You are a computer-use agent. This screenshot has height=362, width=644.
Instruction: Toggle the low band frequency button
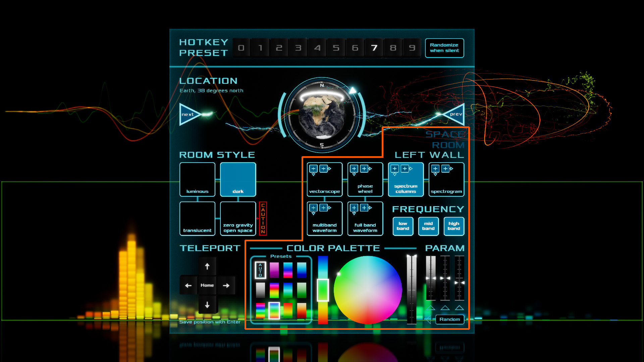403,226
